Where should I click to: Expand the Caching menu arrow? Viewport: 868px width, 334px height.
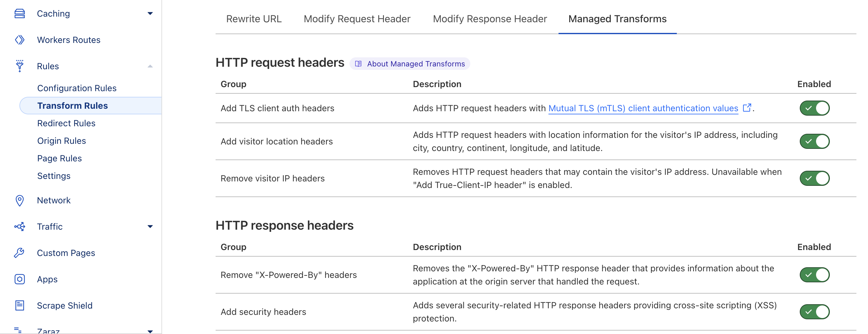150,13
